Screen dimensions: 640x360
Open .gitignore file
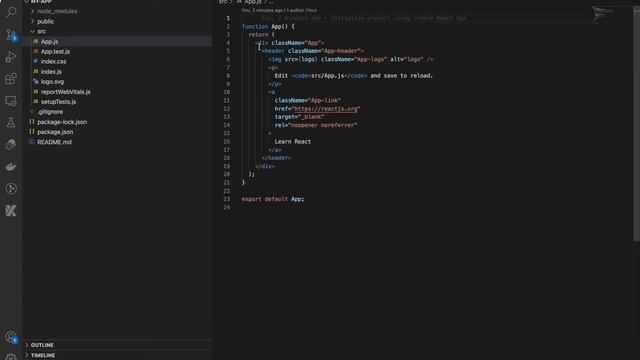(x=50, y=112)
